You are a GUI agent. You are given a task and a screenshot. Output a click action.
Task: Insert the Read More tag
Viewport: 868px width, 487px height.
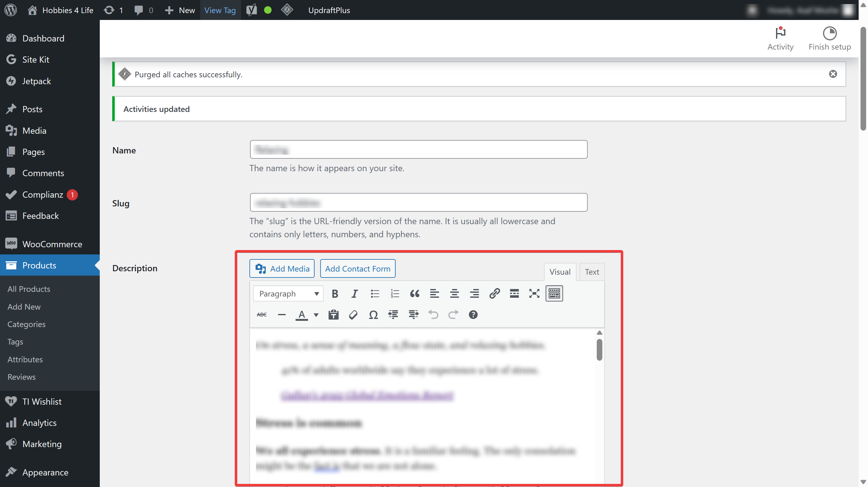(514, 294)
